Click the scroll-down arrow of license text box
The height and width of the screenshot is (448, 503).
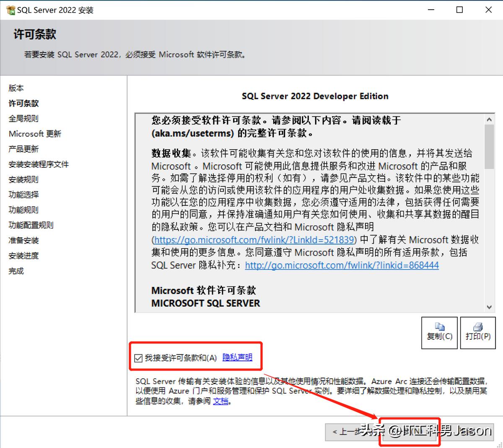click(489, 307)
